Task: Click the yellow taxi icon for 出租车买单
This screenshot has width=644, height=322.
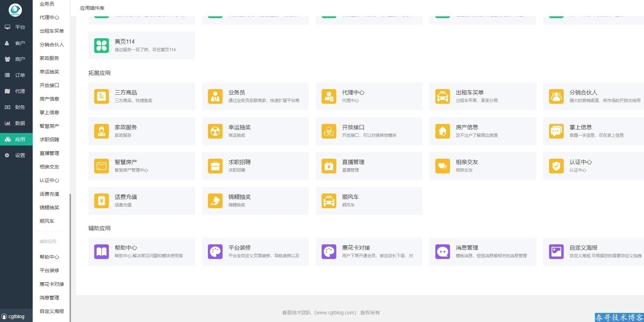Action: [x=442, y=96]
